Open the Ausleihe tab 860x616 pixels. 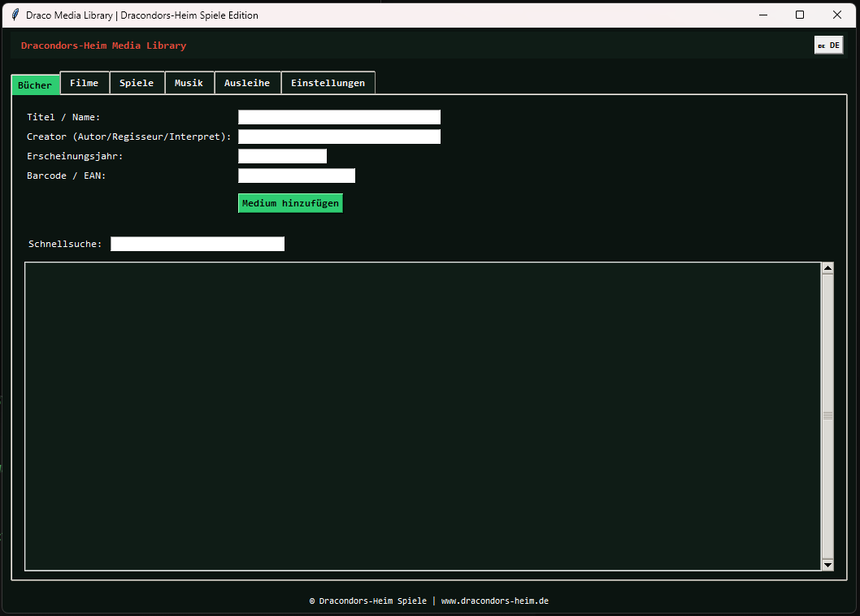247,83
